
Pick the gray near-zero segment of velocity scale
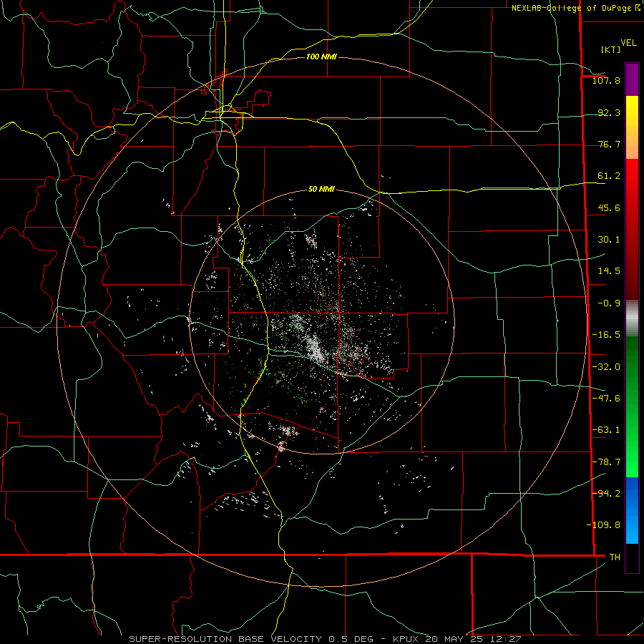(632, 318)
